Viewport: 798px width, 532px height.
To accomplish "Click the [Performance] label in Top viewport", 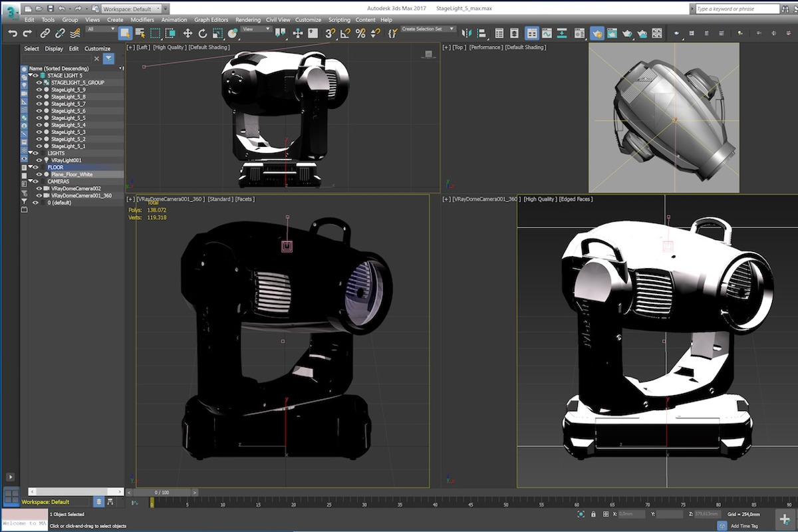I will [x=485, y=47].
